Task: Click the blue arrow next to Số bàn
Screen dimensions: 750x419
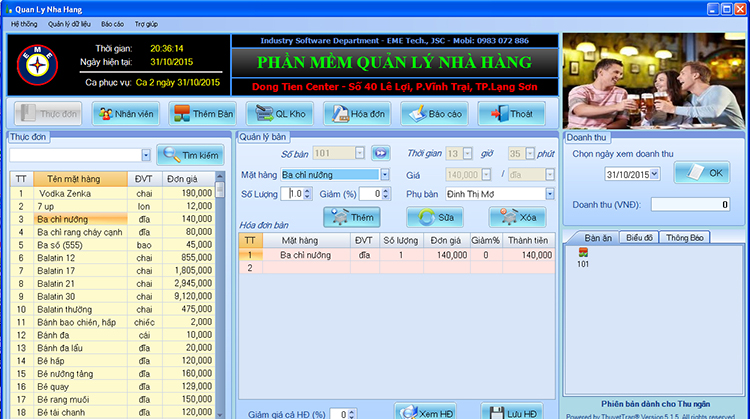Action: tap(380, 154)
